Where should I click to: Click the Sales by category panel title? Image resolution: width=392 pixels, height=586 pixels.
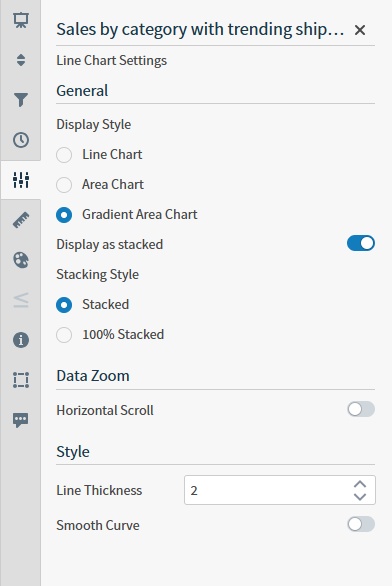200,30
